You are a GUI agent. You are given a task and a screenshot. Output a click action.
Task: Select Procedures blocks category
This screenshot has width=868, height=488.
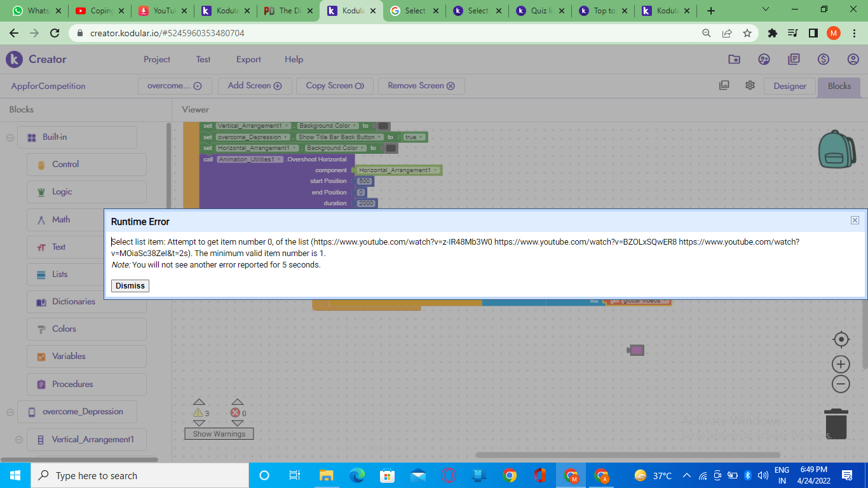[86, 384]
